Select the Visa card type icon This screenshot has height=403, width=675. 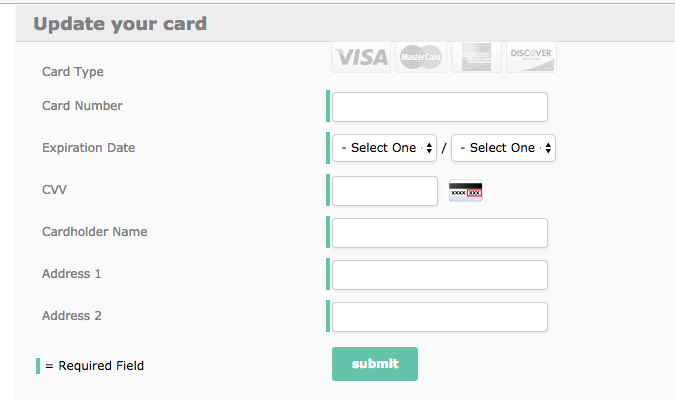point(361,57)
